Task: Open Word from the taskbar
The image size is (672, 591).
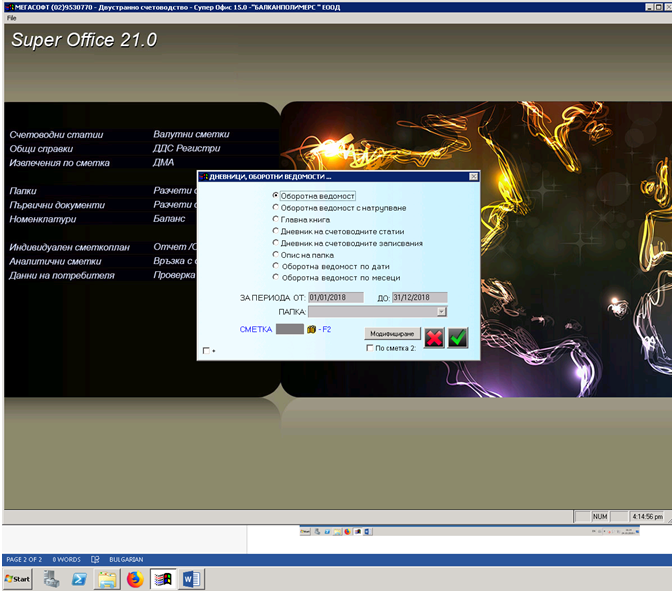Action: [191, 578]
